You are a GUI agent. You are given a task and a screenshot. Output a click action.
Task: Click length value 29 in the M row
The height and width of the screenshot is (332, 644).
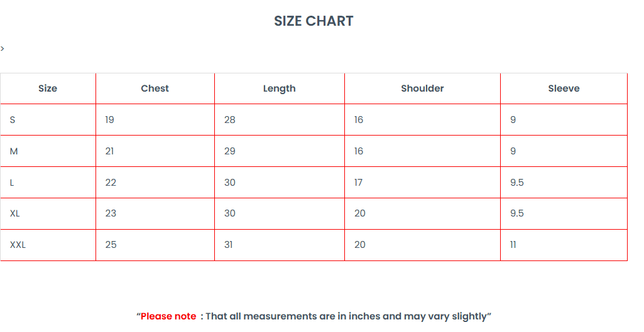click(229, 151)
